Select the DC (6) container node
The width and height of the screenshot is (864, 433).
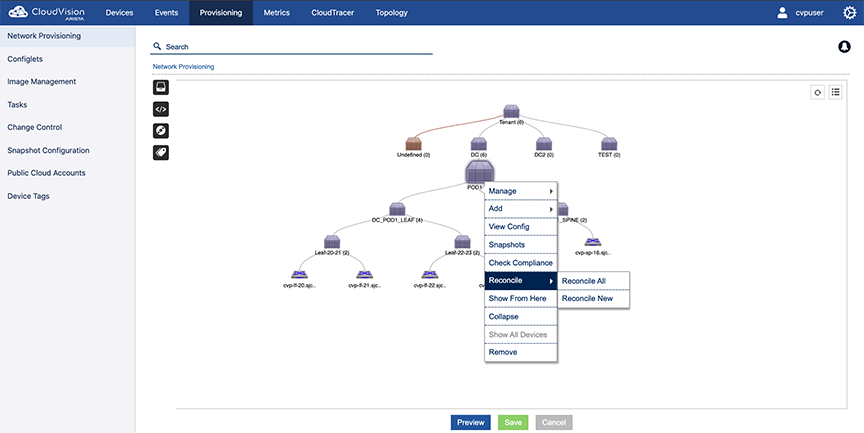(479, 144)
